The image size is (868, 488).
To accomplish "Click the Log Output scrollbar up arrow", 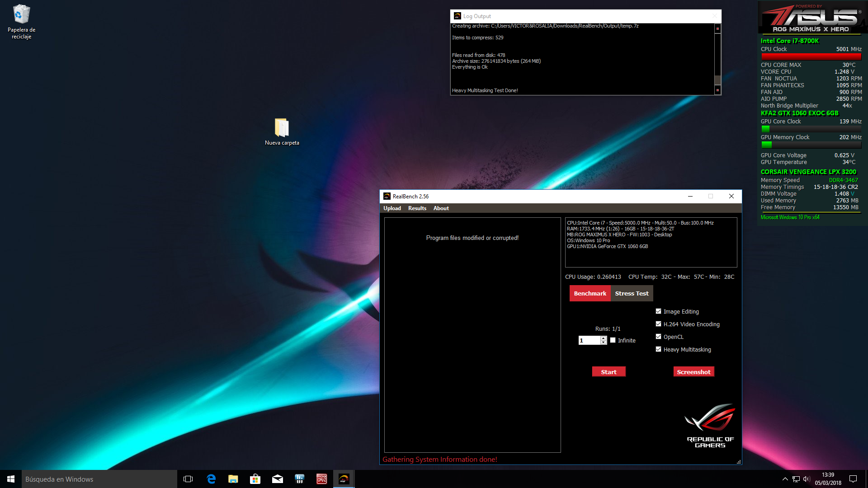I will 717,29.
